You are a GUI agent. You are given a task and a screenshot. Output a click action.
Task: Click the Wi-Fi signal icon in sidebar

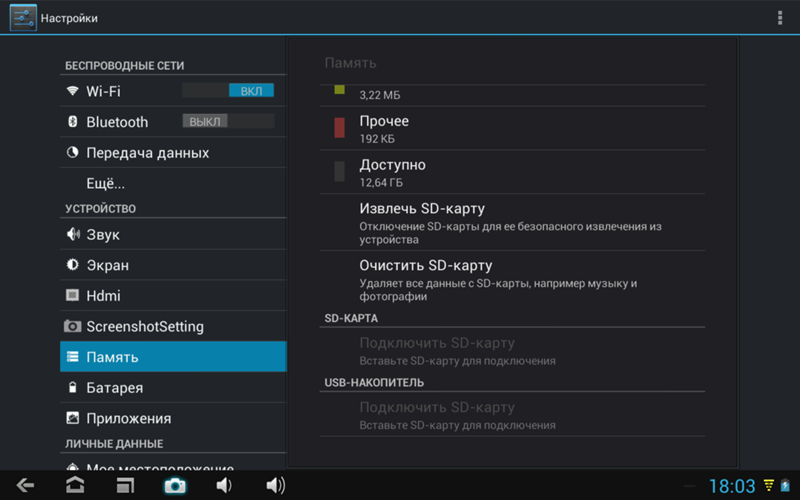point(72,91)
